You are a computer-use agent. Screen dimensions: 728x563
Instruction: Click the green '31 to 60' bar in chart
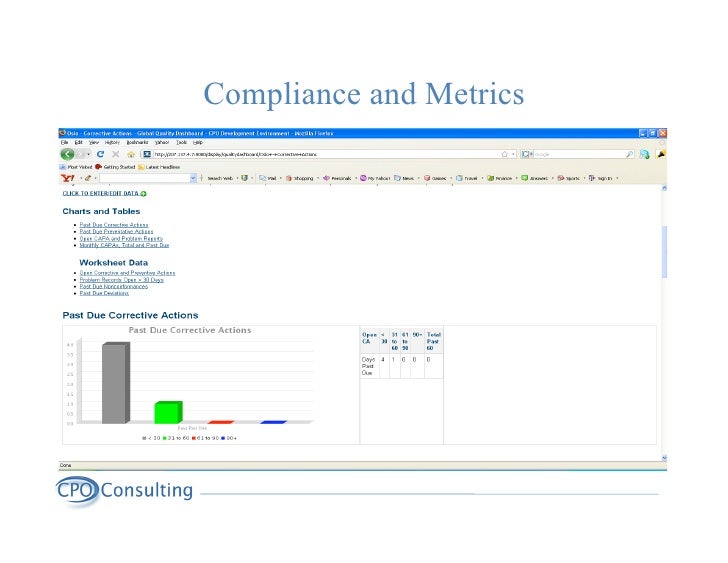coord(168,413)
